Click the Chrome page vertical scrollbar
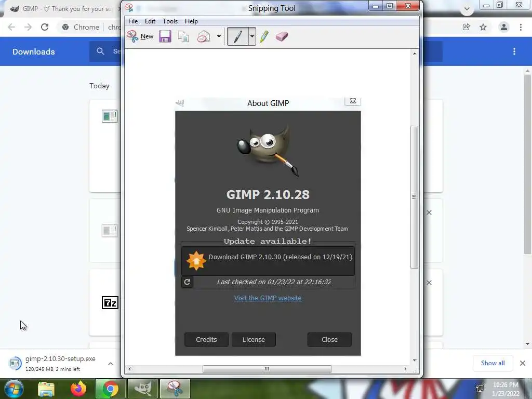This screenshot has height=399, width=532. click(x=527, y=164)
